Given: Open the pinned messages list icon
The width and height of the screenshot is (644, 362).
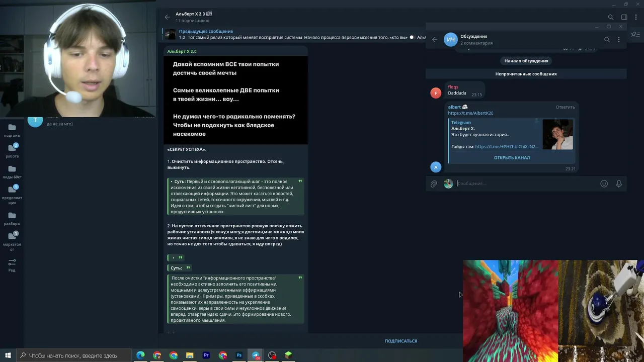Looking at the screenshot, I should pyautogui.click(x=635, y=34).
